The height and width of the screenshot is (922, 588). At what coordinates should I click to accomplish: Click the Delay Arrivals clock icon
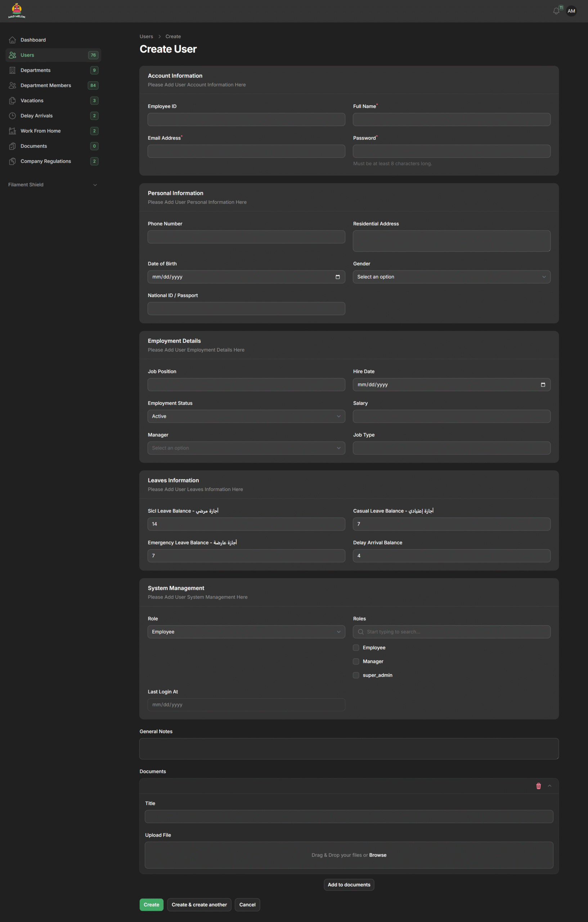pos(12,116)
